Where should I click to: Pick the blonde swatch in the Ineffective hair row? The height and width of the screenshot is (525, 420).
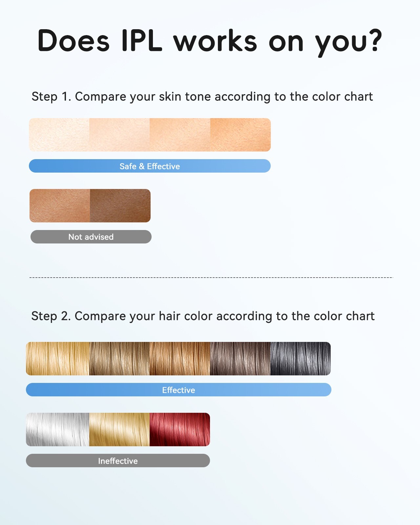point(119,430)
